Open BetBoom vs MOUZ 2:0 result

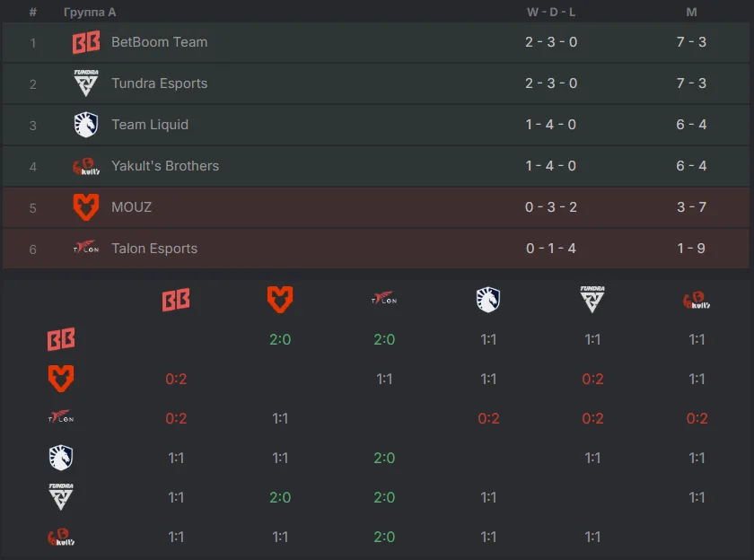tap(280, 339)
